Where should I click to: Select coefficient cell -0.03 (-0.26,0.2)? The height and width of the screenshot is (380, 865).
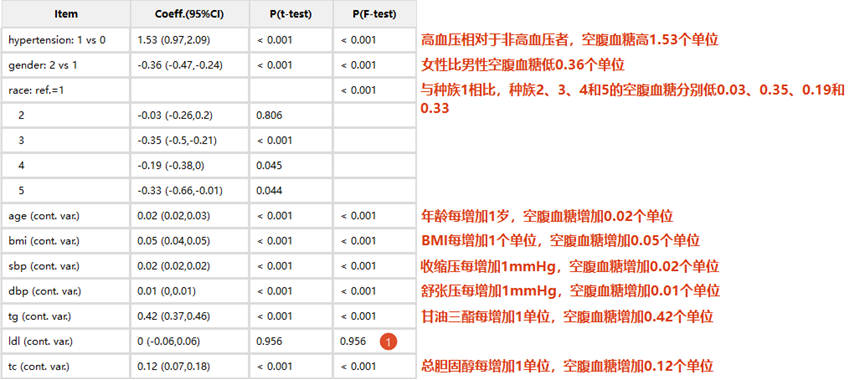pyautogui.click(x=175, y=115)
